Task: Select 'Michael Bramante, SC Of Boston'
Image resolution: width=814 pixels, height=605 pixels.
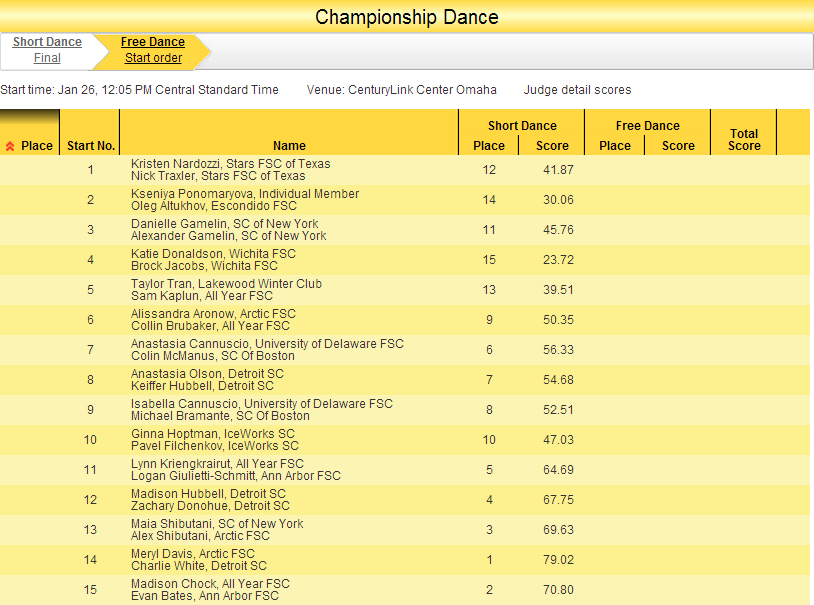Action: pos(220,416)
